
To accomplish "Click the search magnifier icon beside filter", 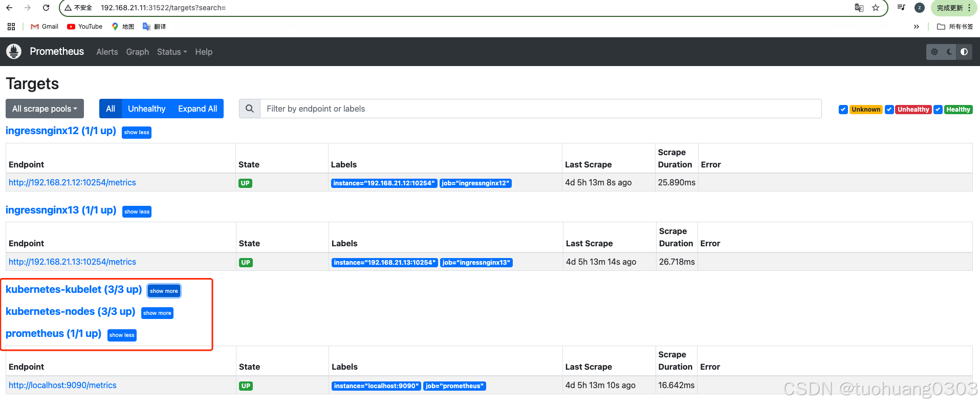I will click(x=250, y=109).
